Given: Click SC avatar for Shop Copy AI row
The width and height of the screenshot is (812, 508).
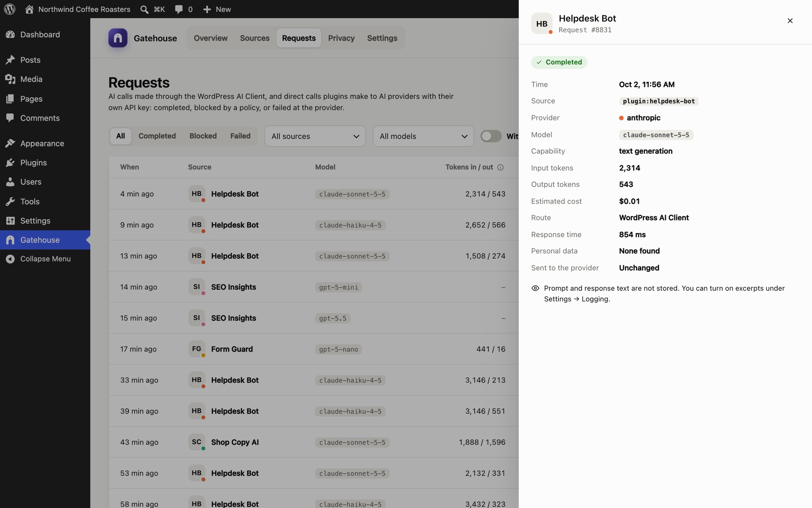Looking at the screenshot, I should (x=197, y=442).
